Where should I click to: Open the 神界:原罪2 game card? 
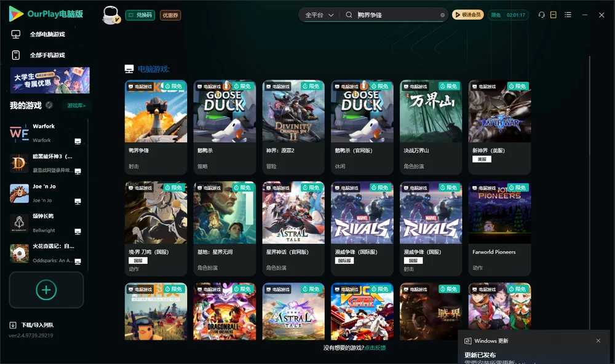pyautogui.click(x=293, y=127)
